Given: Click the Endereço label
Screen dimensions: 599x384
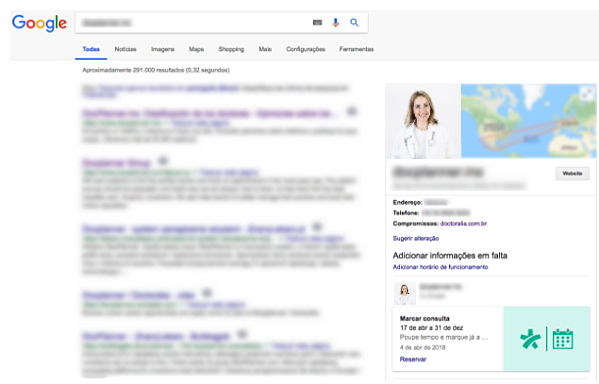Looking at the screenshot, I should point(408,203).
